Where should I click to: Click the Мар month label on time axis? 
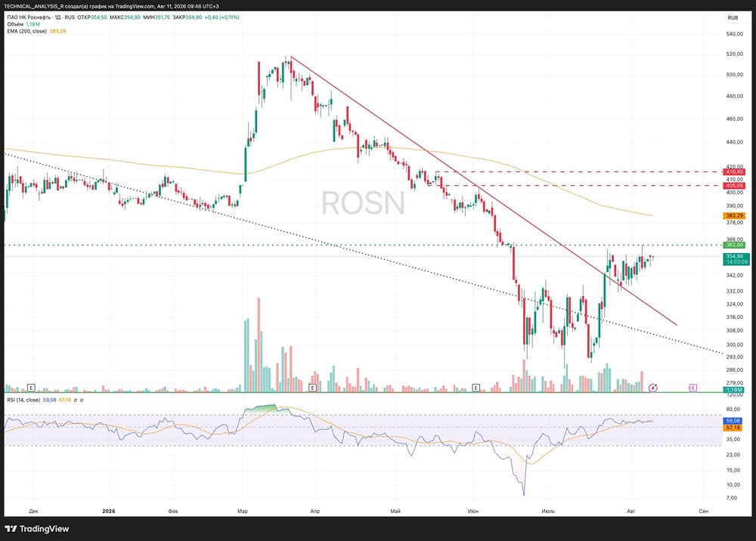243,511
